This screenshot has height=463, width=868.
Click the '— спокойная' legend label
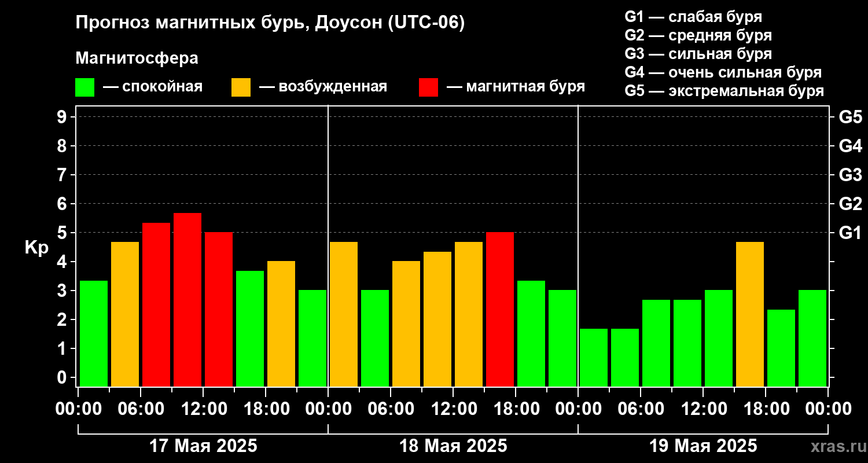tap(153, 87)
